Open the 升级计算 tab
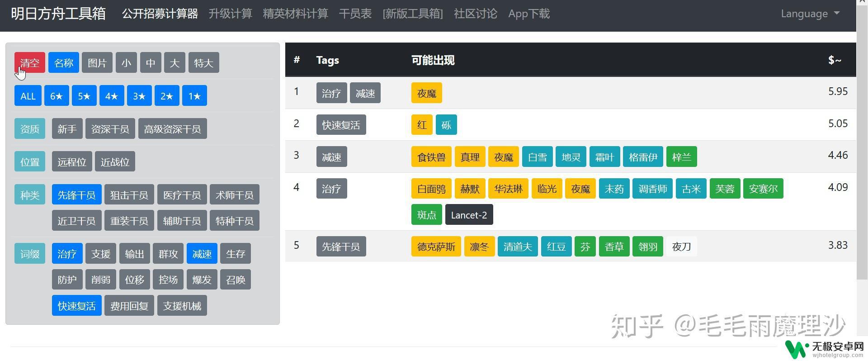This screenshot has height=361, width=868. coord(231,14)
